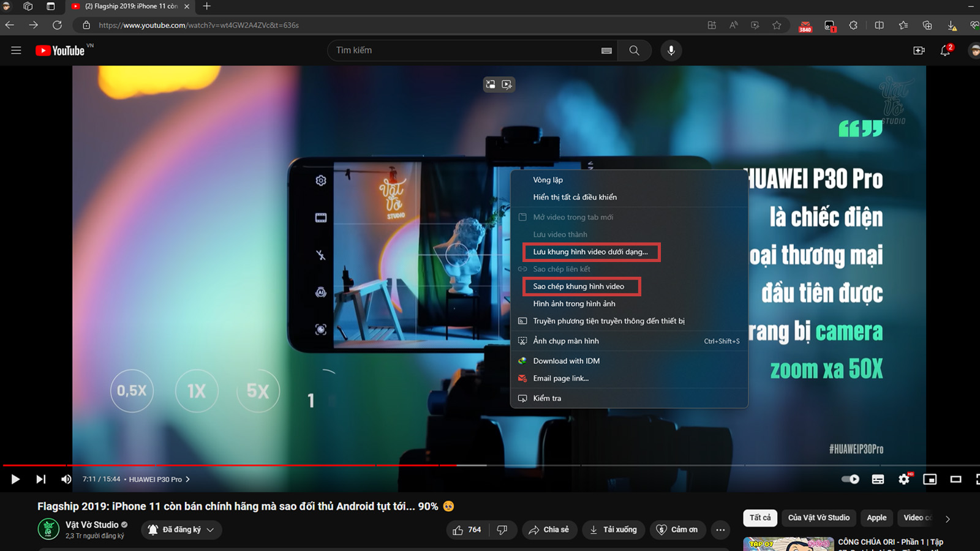This screenshot has height=551, width=980.
Task: Expand the Đã đăng ký subscription dropdown
Action: pos(181,530)
